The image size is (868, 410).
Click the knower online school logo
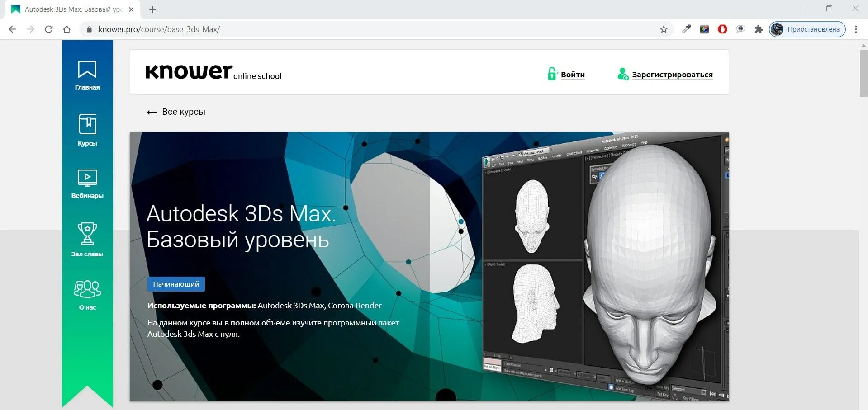click(213, 72)
